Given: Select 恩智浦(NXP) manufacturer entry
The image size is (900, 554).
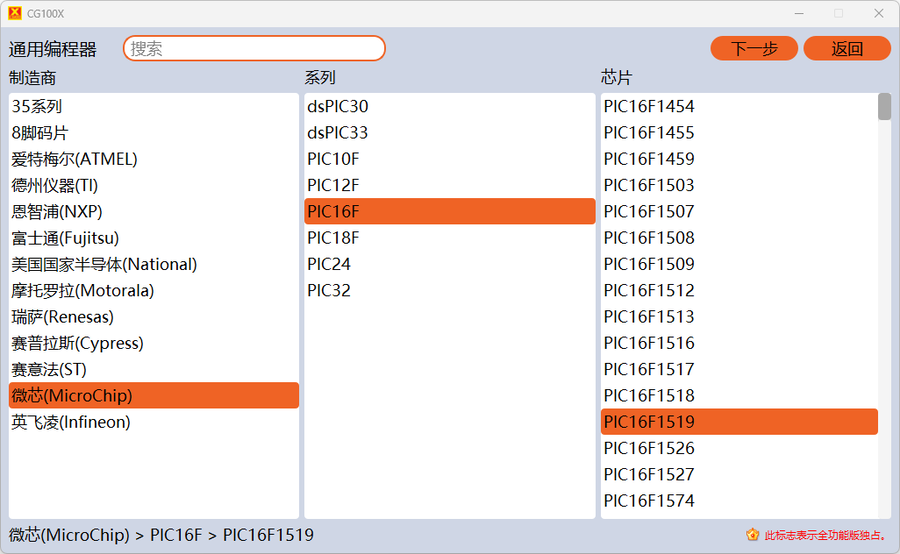Looking at the screenshot, I should tap(57, 212).
